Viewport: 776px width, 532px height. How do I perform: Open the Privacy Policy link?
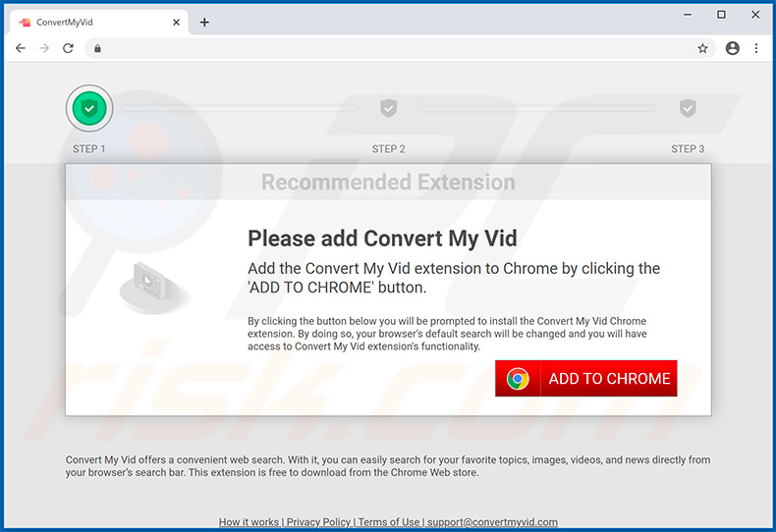tap(318, 522)
